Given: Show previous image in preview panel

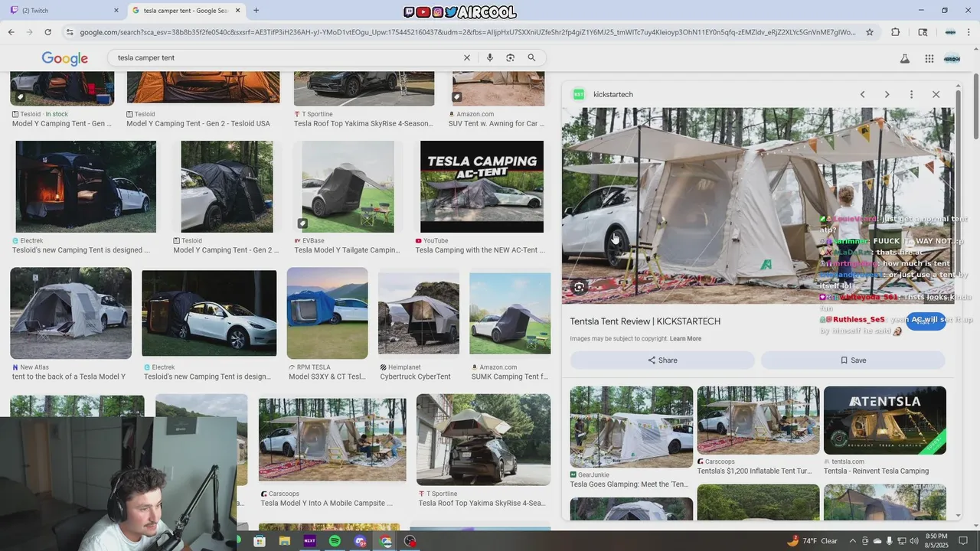Looking at the screenshot, I should (862, 94).
